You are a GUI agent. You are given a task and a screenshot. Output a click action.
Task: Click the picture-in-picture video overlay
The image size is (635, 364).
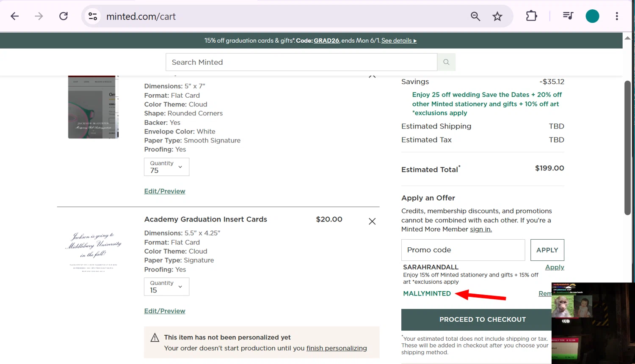click(x=593, y=323)
